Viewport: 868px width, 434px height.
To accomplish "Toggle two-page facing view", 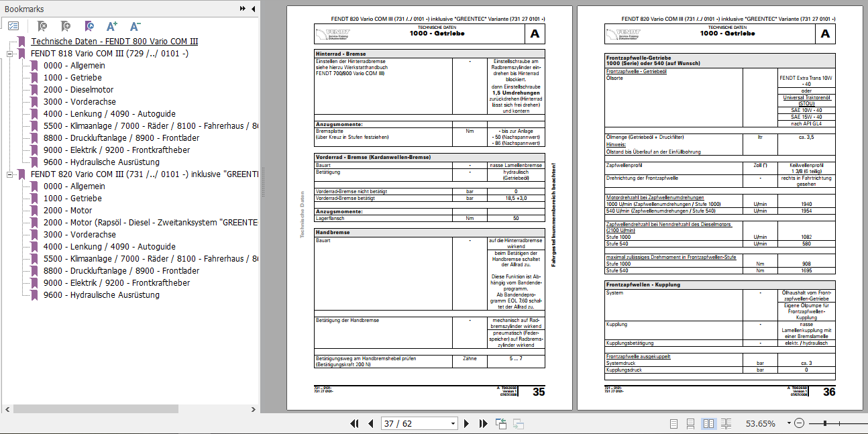I will point(708,423).
